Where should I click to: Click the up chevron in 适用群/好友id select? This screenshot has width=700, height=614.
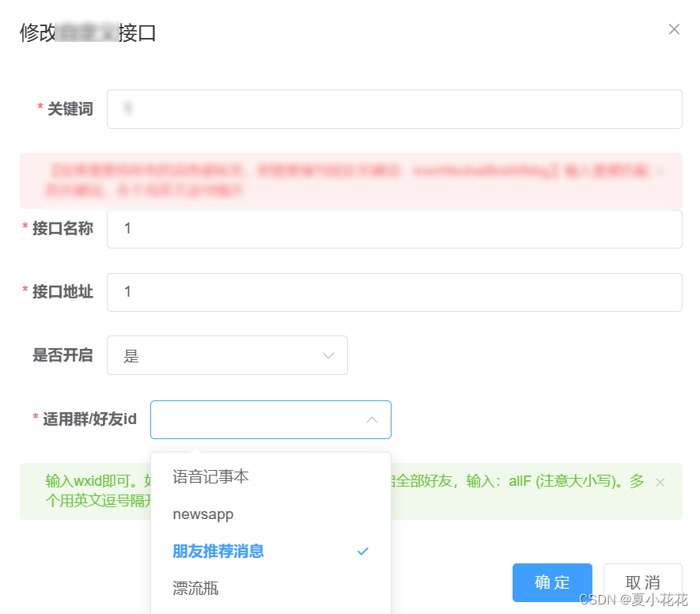[x=372, y=420]
